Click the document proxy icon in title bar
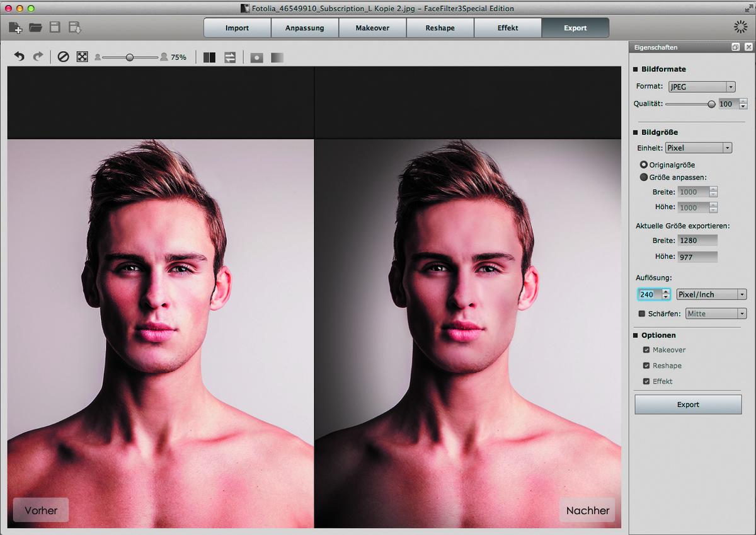 coord(245,9)
